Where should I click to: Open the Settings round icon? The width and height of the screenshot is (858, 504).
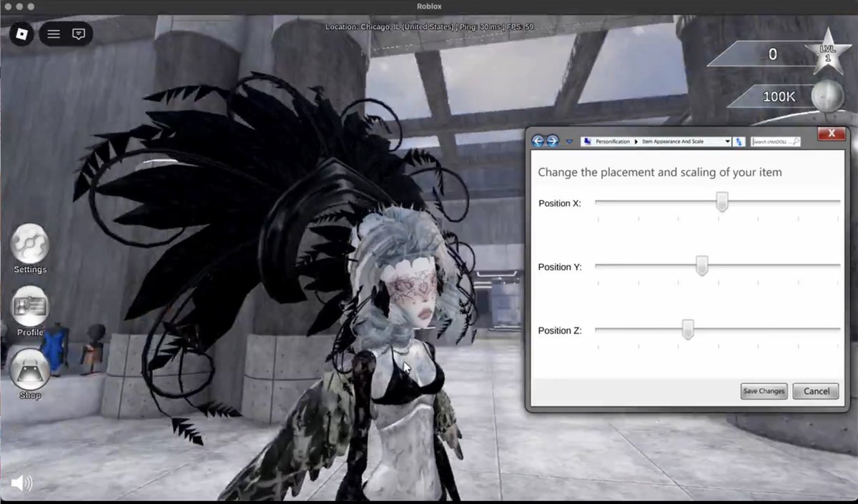[x=30, y=243]
